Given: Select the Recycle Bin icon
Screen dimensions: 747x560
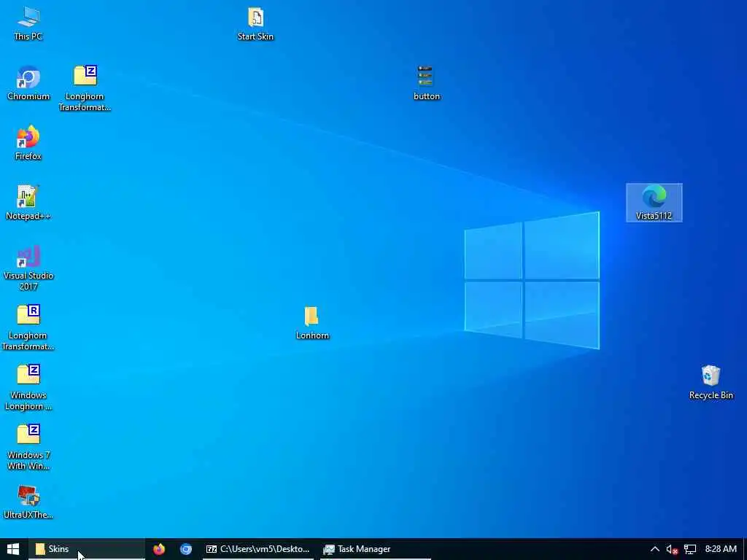Looking at the screenshot, I should click(x=711, y=383).
